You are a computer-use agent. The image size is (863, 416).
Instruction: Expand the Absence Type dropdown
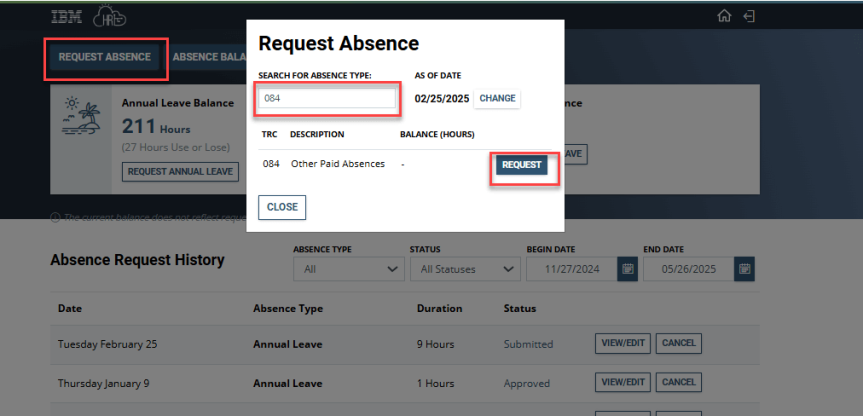click(349, 269)
